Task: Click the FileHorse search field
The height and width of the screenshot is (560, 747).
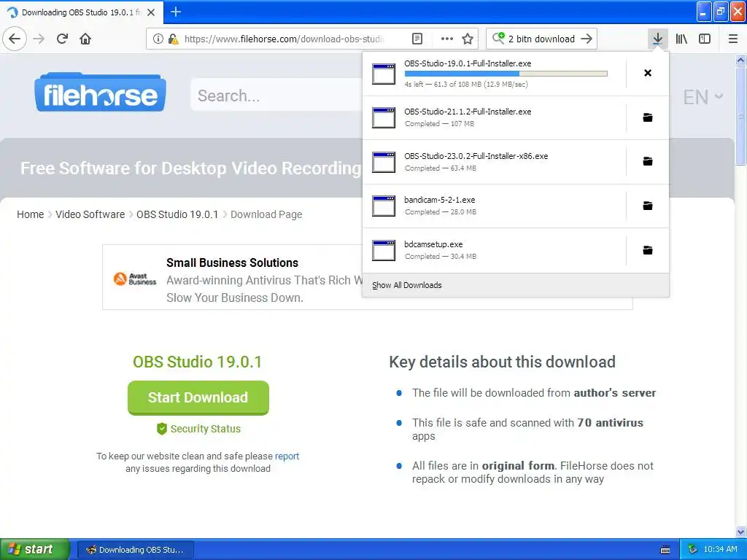Action: pos(276,96)
